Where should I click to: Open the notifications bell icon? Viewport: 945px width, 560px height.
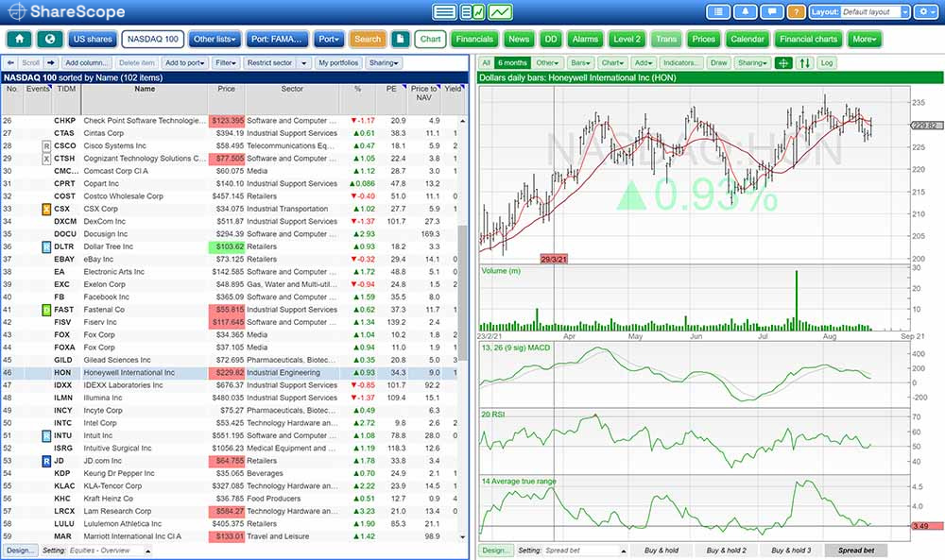point(746,12)
